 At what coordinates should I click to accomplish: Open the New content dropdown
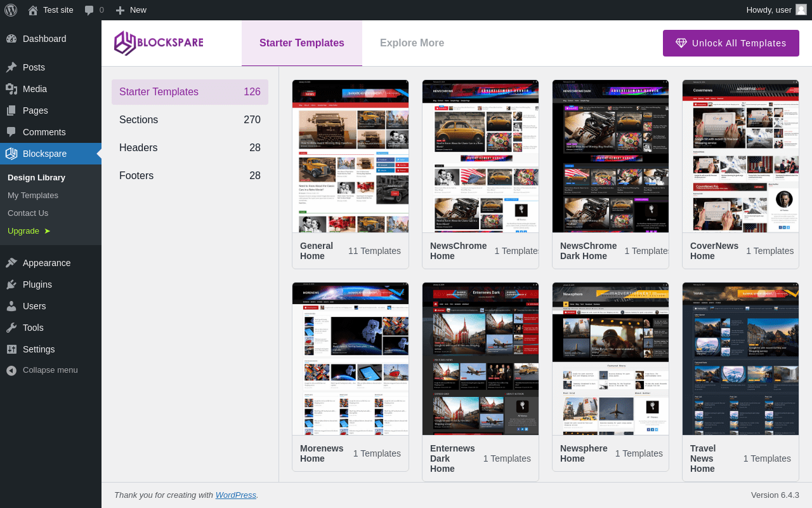point(131,10)
